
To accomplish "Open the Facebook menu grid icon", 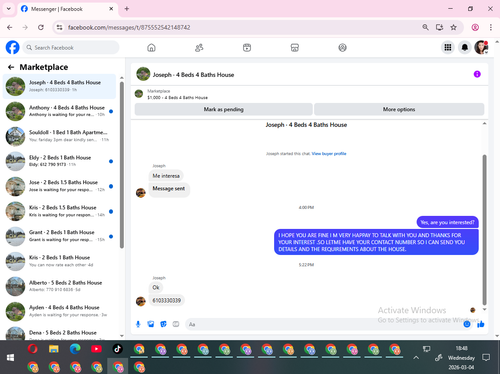I will tap(448, 48).
